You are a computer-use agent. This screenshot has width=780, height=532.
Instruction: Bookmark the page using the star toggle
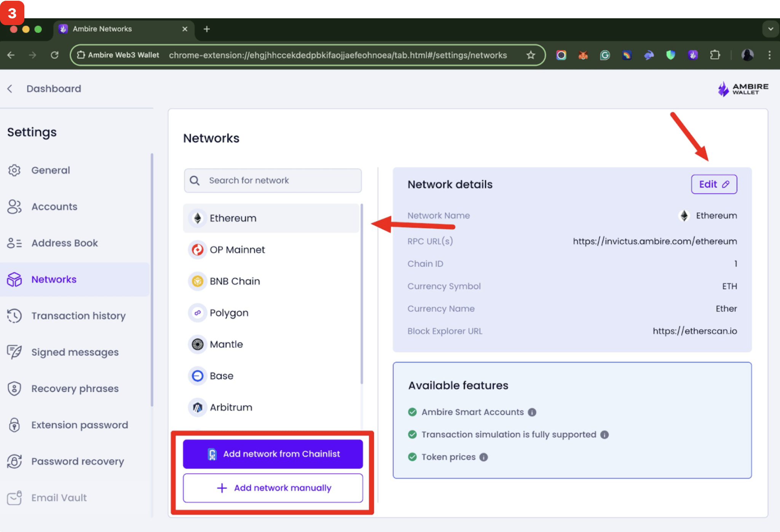coord(531,55)
